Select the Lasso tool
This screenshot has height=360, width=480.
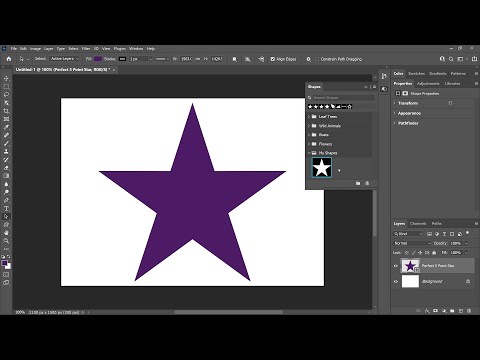pos(6,95)
